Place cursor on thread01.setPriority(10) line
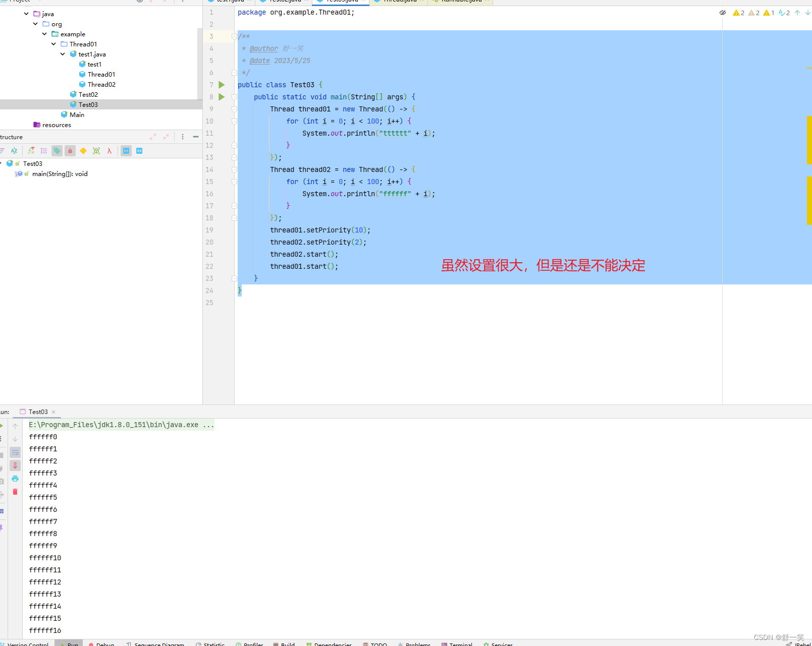The height and width of the screenshot is (646, 812). point(320,230)
